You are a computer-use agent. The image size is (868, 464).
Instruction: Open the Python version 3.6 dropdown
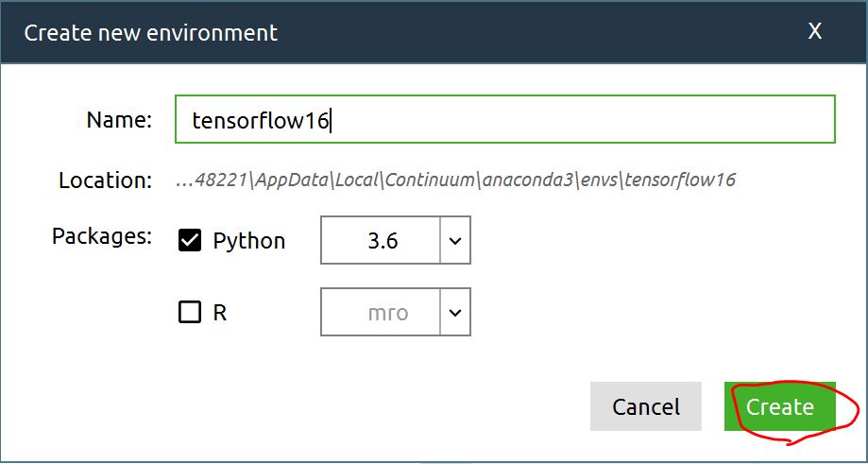click(382, 241)
